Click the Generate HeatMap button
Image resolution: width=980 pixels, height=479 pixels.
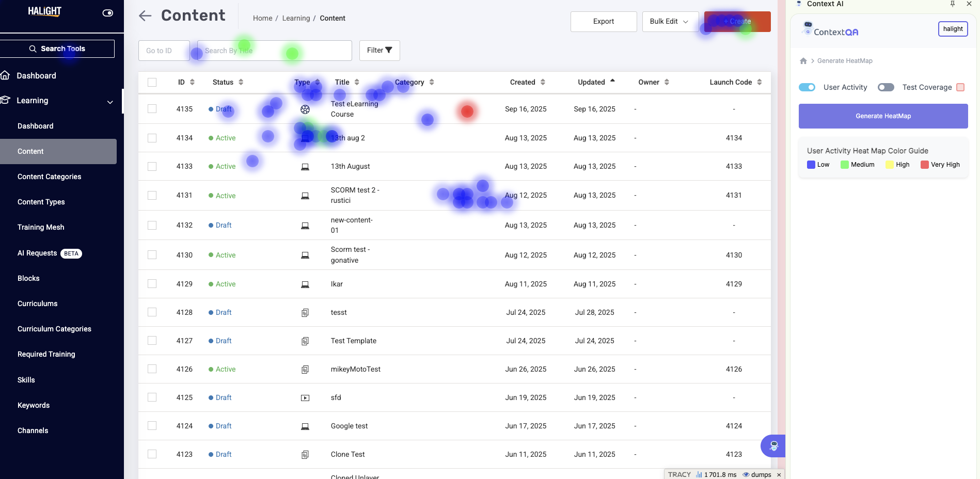(883, 116)
